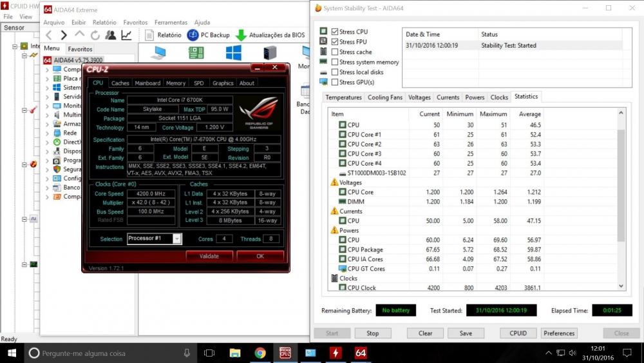The width and height of the screenshot is (644, 363).
Task: Open the Mainboard tab in CPU-Z
Action: [147, 83]
